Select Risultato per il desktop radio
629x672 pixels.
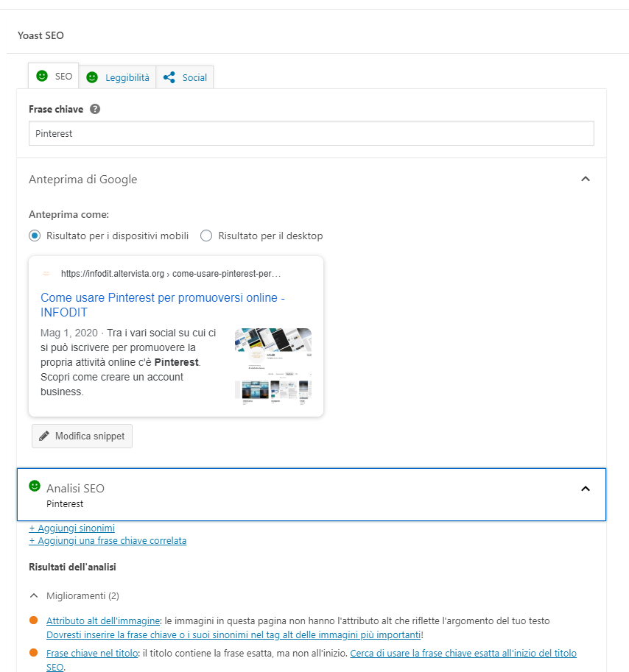206,236
